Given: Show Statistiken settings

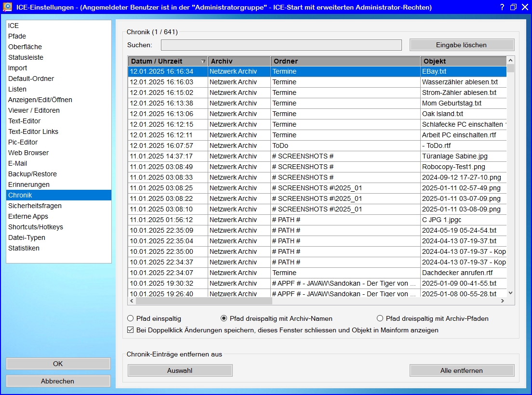Looking at the screenshot, I should pos(59,248).
